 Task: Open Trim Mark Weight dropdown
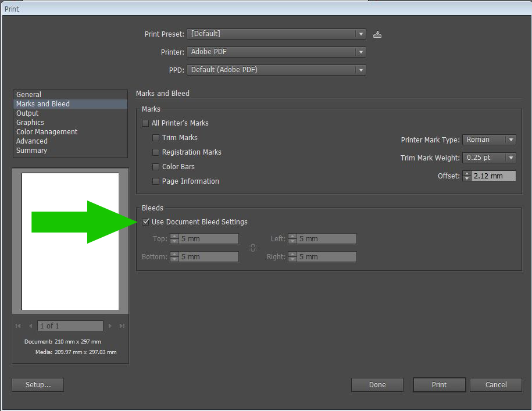click(x=489, y=158)
